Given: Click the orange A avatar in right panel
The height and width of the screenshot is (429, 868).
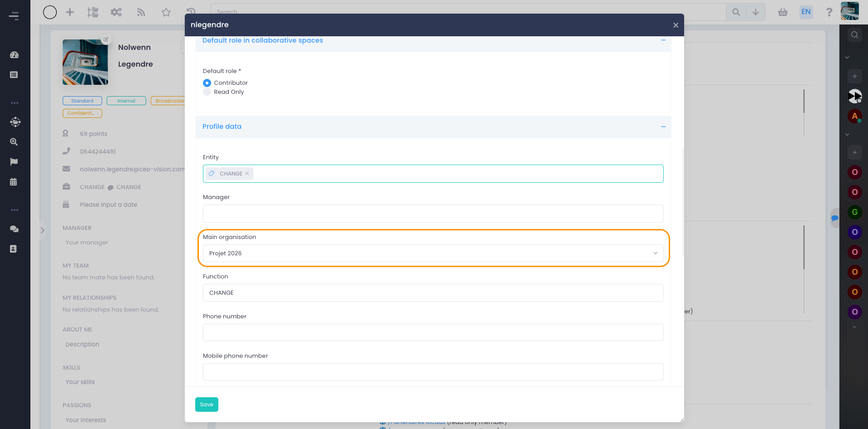Looking at the screenshot, I should tap(854, 116).
